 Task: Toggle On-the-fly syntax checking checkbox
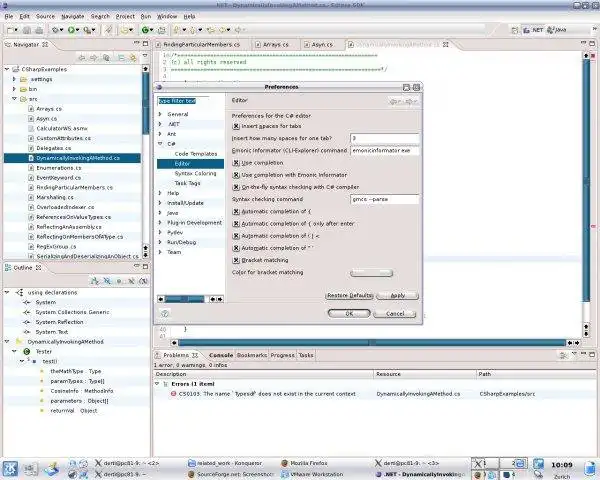(236, 187)
